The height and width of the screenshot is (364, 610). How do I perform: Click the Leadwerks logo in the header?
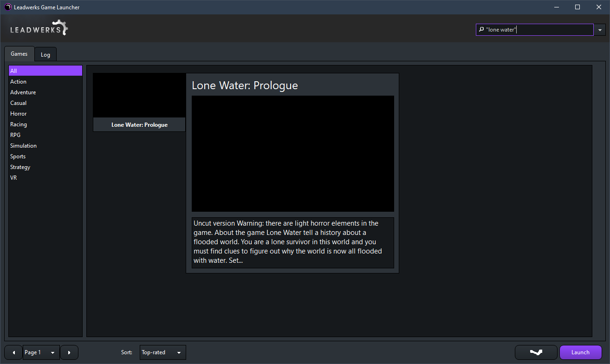tap(39, 28)
